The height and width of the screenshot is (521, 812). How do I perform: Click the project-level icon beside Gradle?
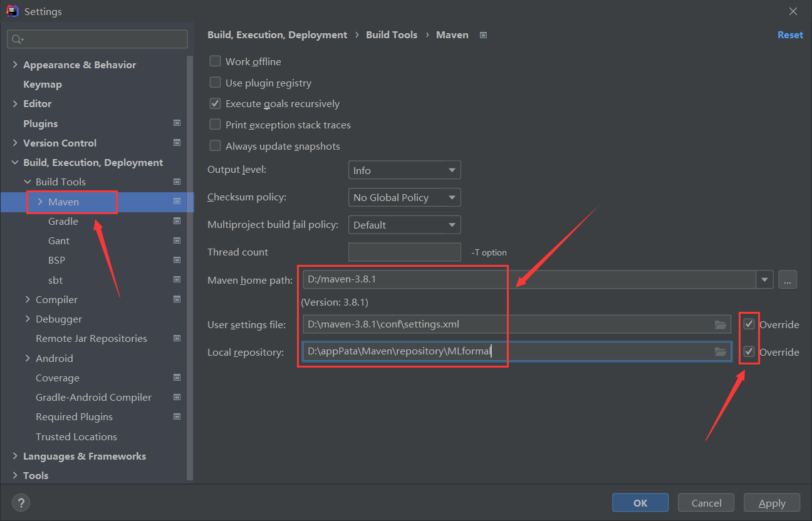click(x=177, y=221)
